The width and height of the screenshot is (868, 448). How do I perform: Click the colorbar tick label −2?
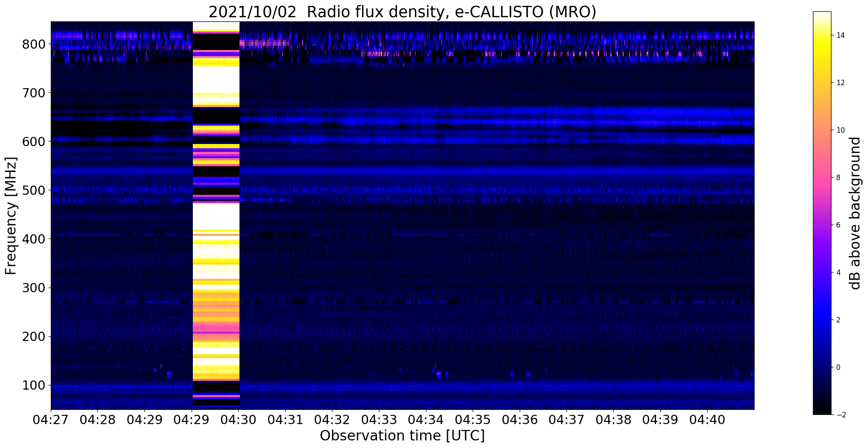(841, 415)
